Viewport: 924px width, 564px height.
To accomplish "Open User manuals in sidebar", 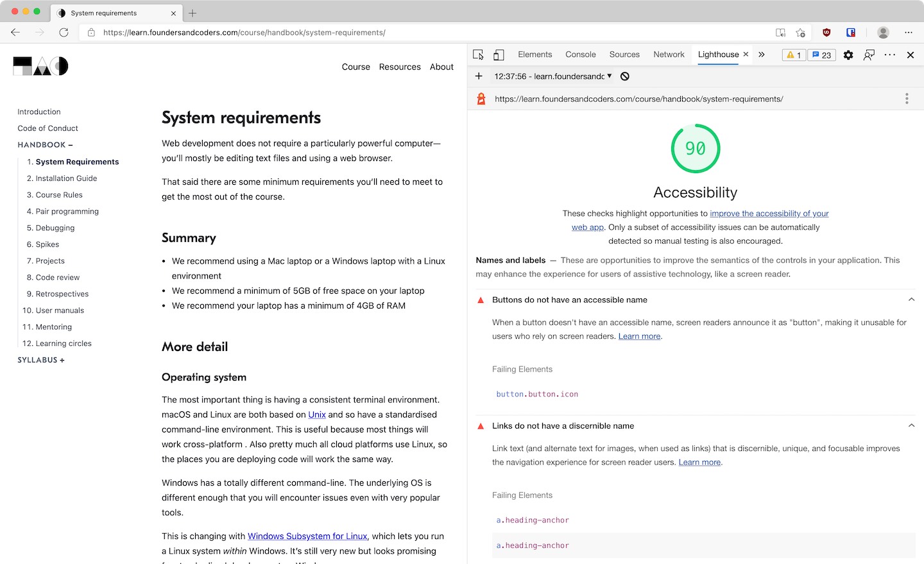I will click(x=60, y=311).
